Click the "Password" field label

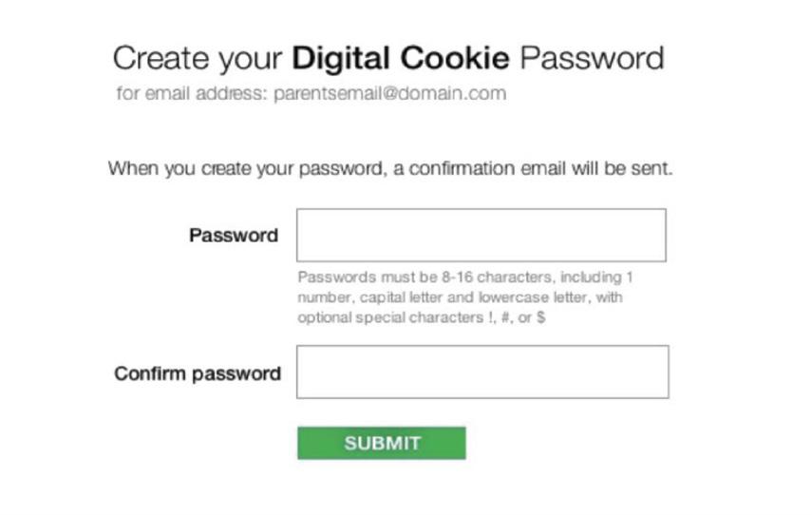[x=234, y=236]
